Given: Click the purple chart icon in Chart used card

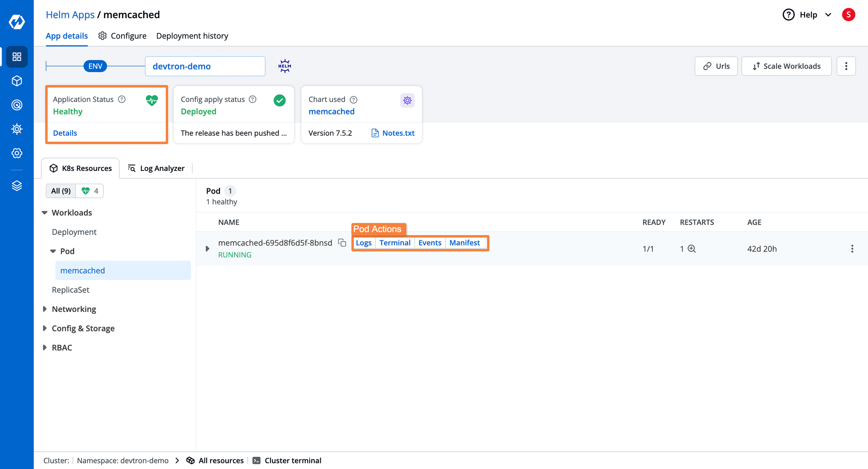Looking at the screenshot, I should pos(407,101).
